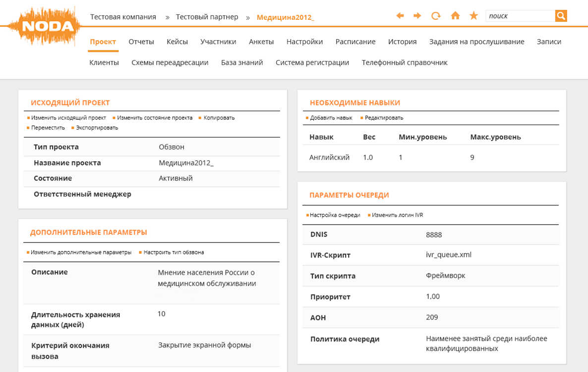The height and width of the screenshot is (372, 588).
Task: Click the Настройка очереди link
Action: click(x=335, y=215)
